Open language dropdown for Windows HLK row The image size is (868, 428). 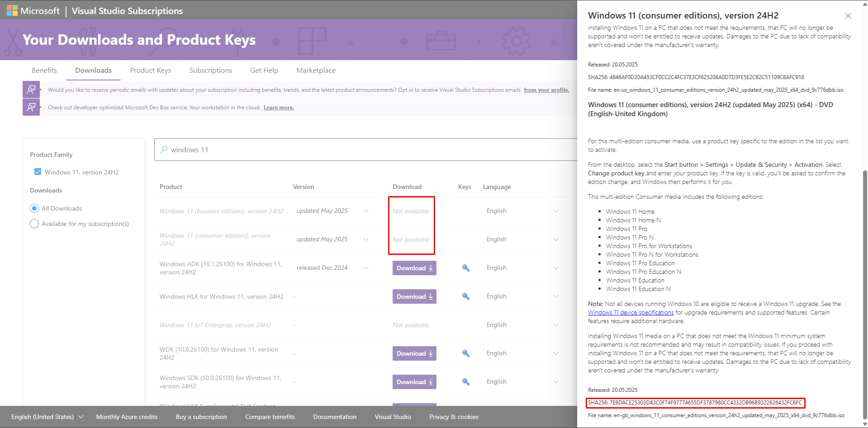[x=556, y=296]
